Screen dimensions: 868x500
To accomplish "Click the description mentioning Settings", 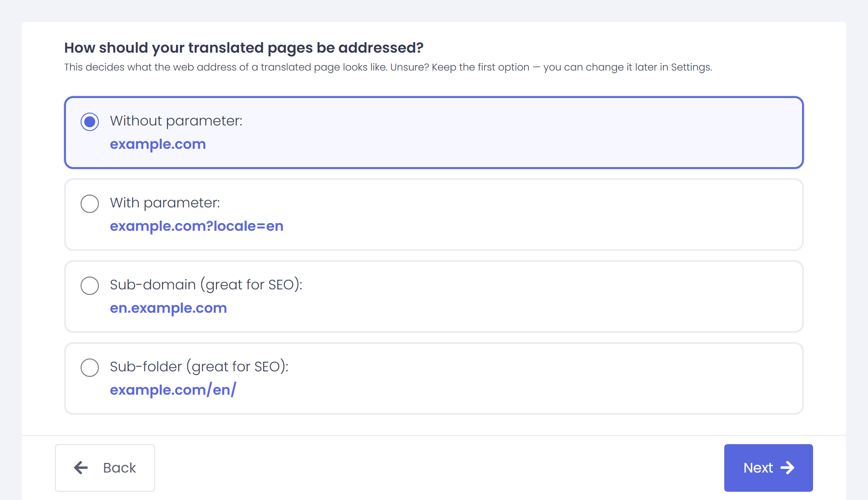I will pyautogui.click(x=388, y=67).
